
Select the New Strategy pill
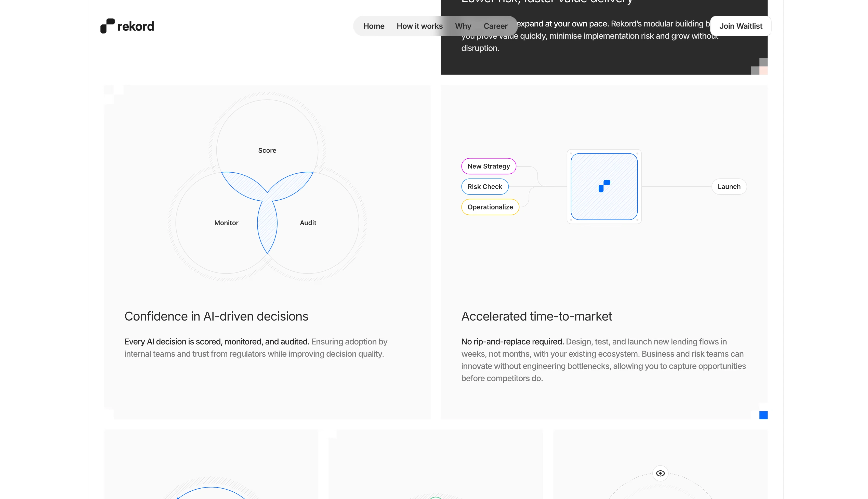(488, 166)
